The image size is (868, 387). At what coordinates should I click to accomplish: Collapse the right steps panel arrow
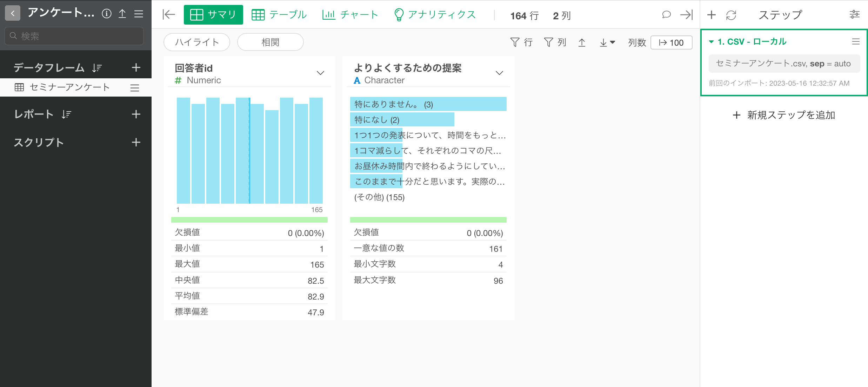tap(686, 15)
